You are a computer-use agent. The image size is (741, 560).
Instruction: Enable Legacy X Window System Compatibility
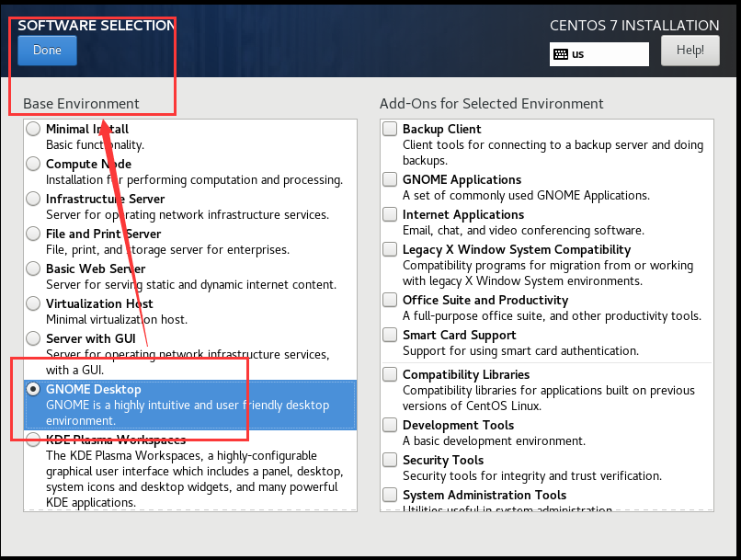coord(390,250)
